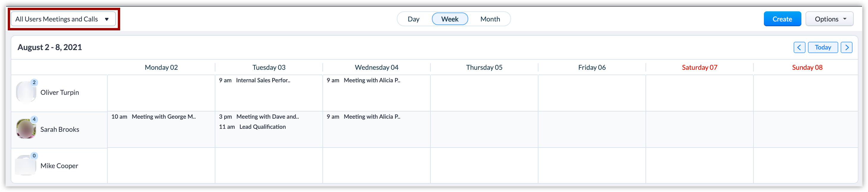Image resolution: width=868 pixels, height=192 pixels.
Task: Open Internal Sales Performance meeting on Tuesday
Action: tap(263, 80)
